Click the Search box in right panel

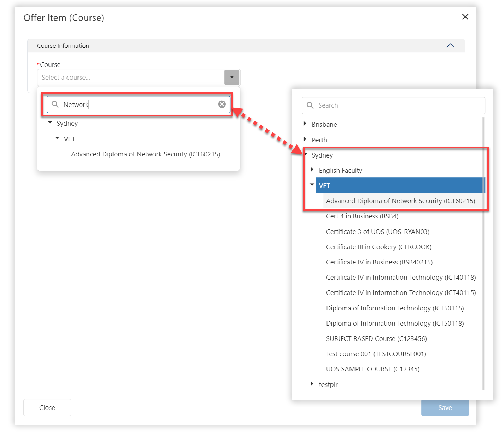click(x=393, y=105)
